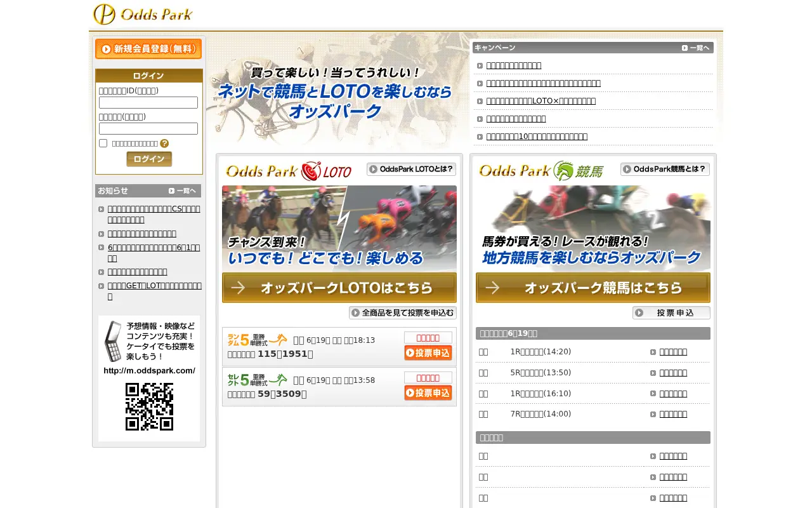812x508 pixels.
Task: Open the question mark help icon
Action: (x=164, y=144)
